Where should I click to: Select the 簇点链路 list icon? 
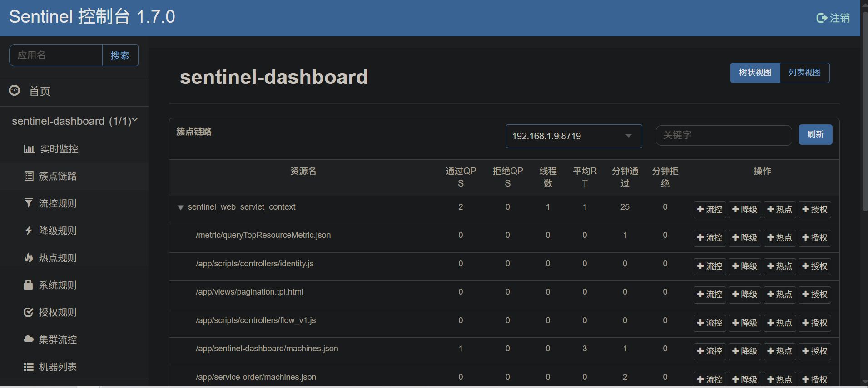[29, 176]
